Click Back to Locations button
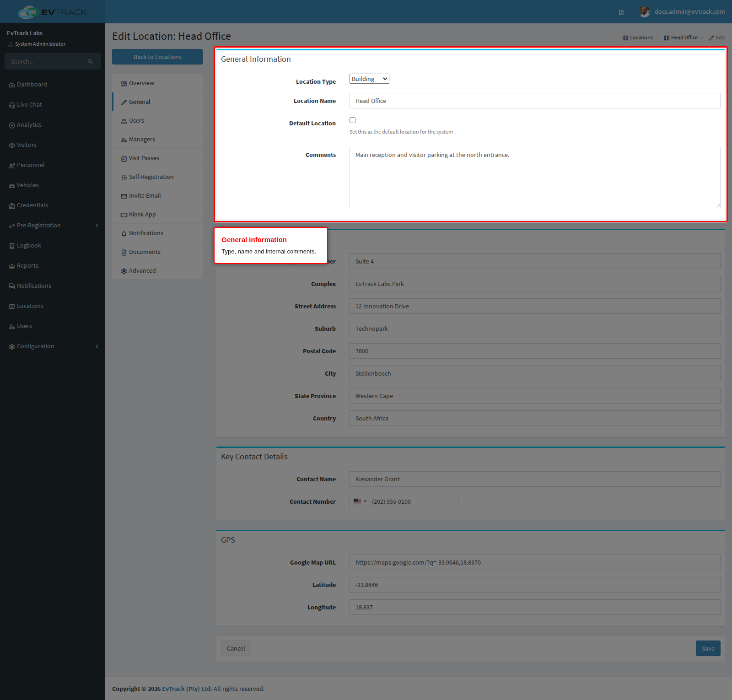Viewport: 732px width, 700px height. (x=157, y=57)
